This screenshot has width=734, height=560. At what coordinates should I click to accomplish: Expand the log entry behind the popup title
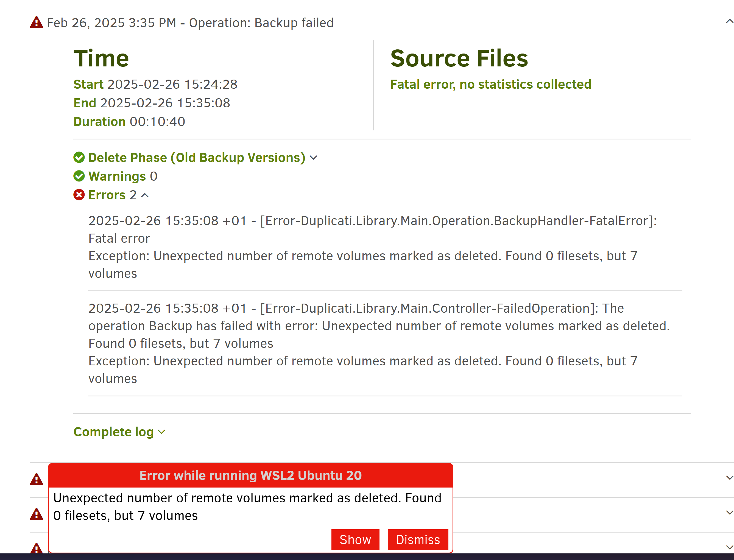point(729,478)
